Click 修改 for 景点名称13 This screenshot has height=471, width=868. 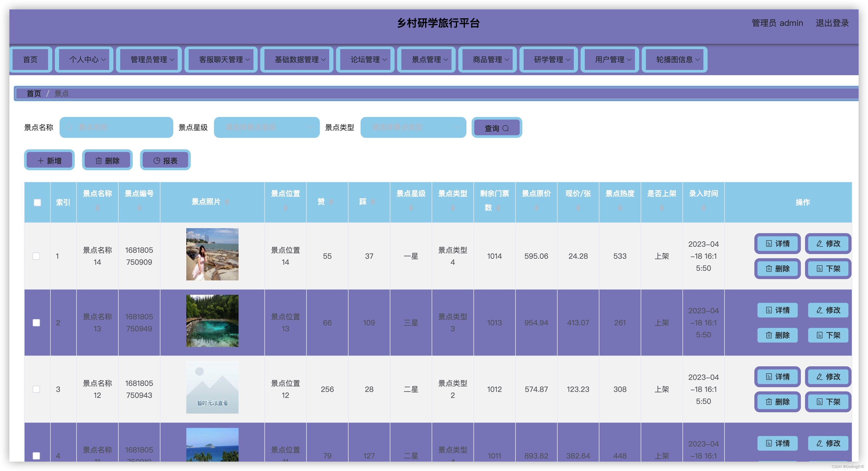(x=828, y=310)
